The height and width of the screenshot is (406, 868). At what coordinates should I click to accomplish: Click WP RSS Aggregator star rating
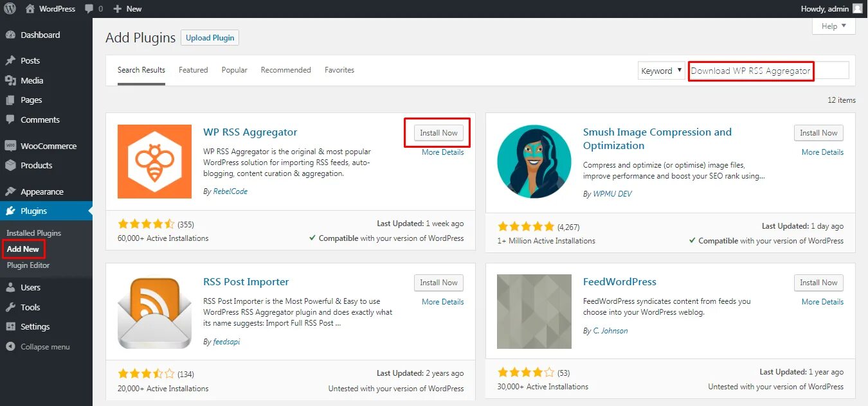click(x=146, y=224)
